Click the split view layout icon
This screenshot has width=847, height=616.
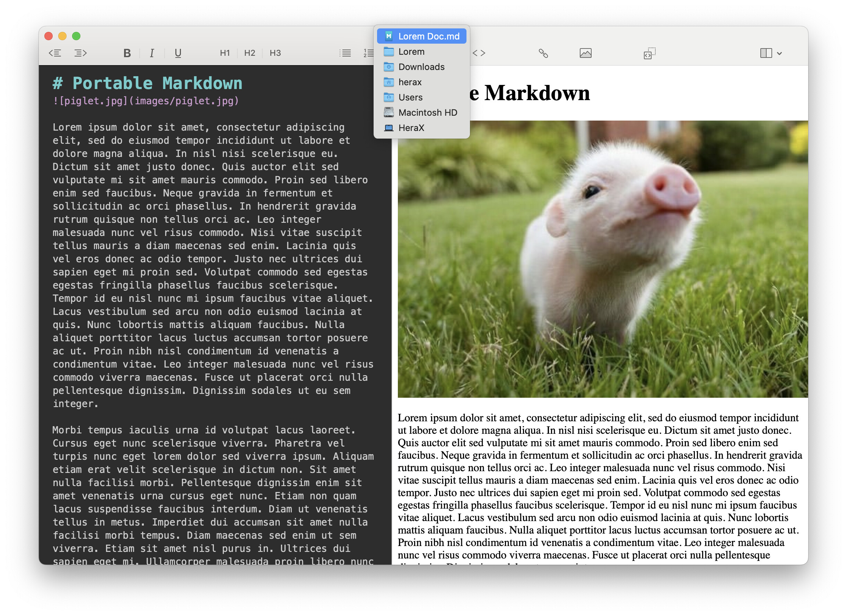coord(766,53)
